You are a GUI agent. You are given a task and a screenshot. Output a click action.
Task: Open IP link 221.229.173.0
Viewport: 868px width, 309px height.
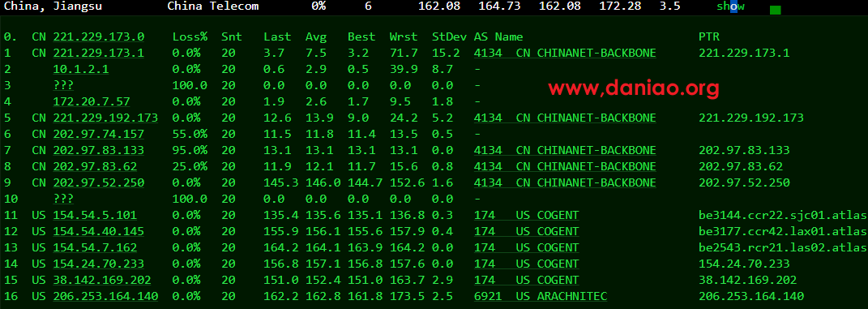point(99,36)
